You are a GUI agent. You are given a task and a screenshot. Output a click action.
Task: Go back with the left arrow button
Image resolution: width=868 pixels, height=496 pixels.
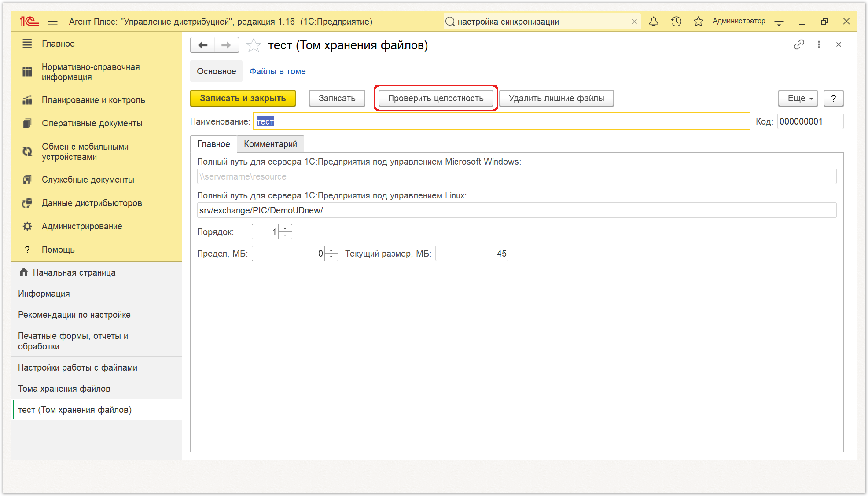pyautogui.click(x=203, y=45)
